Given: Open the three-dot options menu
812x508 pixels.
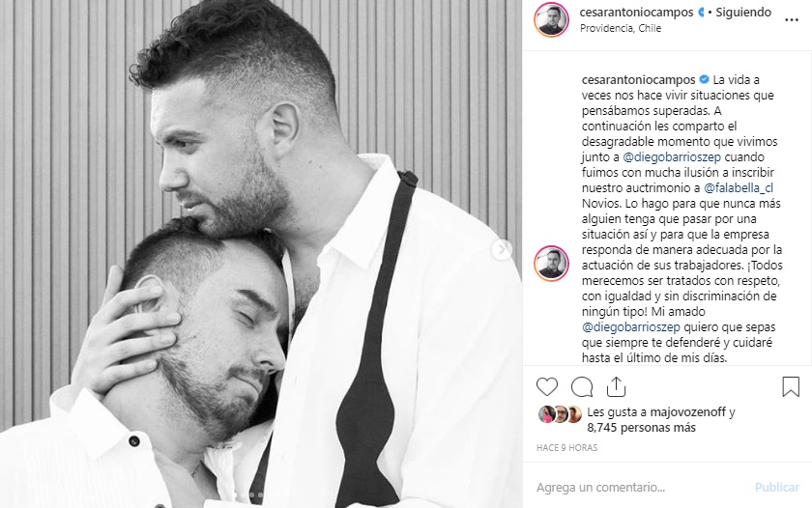Looking at the screenshot, I should (792, 20).
